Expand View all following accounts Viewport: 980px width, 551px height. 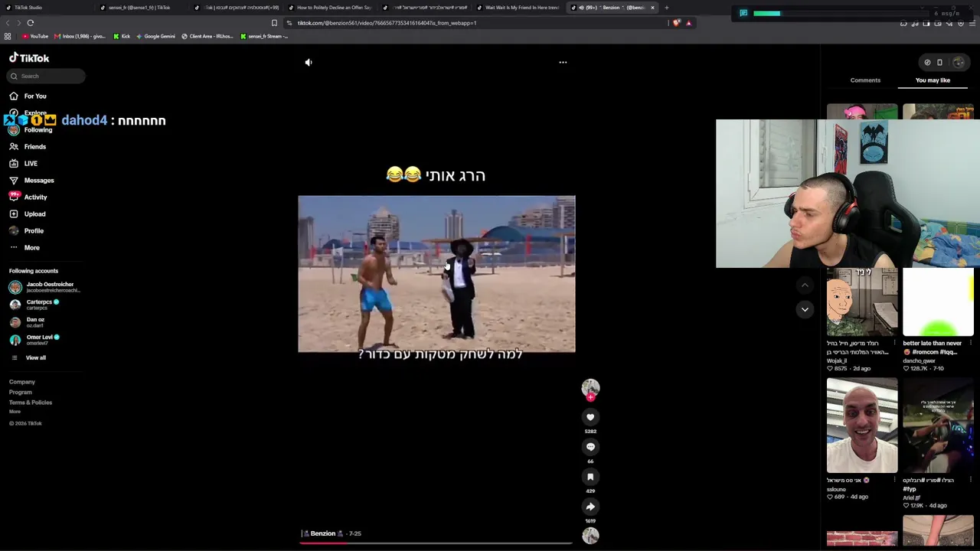tap(35, 358)
